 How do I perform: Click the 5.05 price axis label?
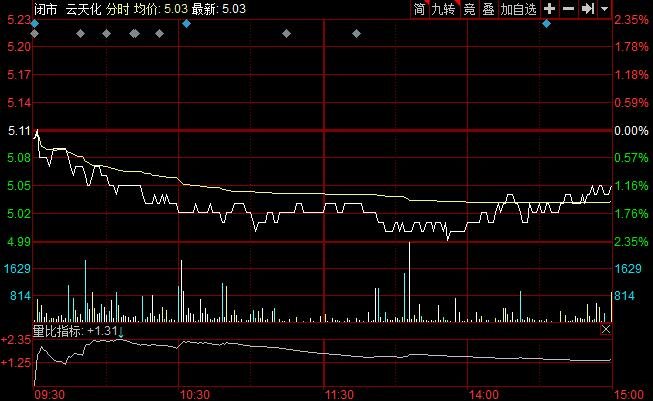[x=19, y=186]
